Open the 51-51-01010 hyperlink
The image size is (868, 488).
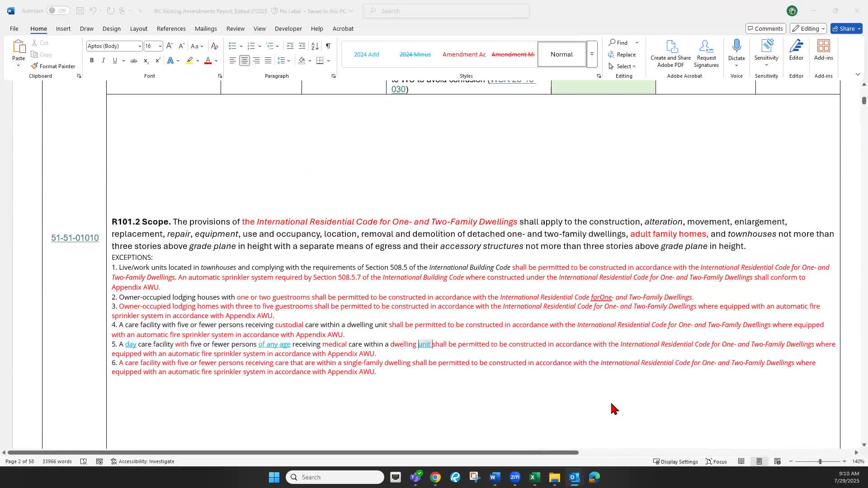tap(75, 238)
